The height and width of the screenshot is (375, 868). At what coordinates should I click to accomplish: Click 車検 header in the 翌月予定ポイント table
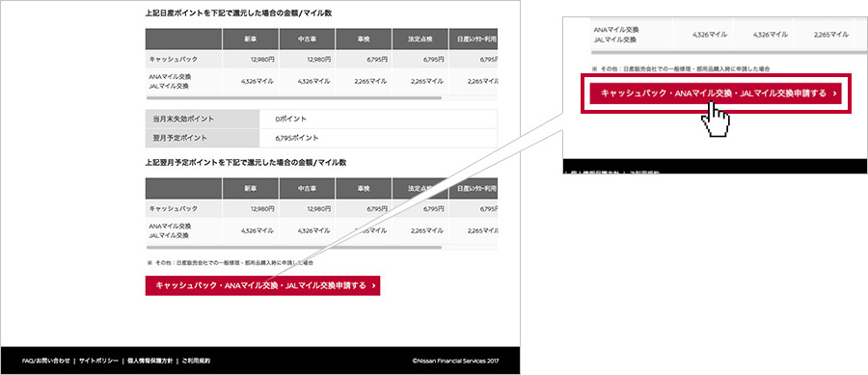(364, 189)
